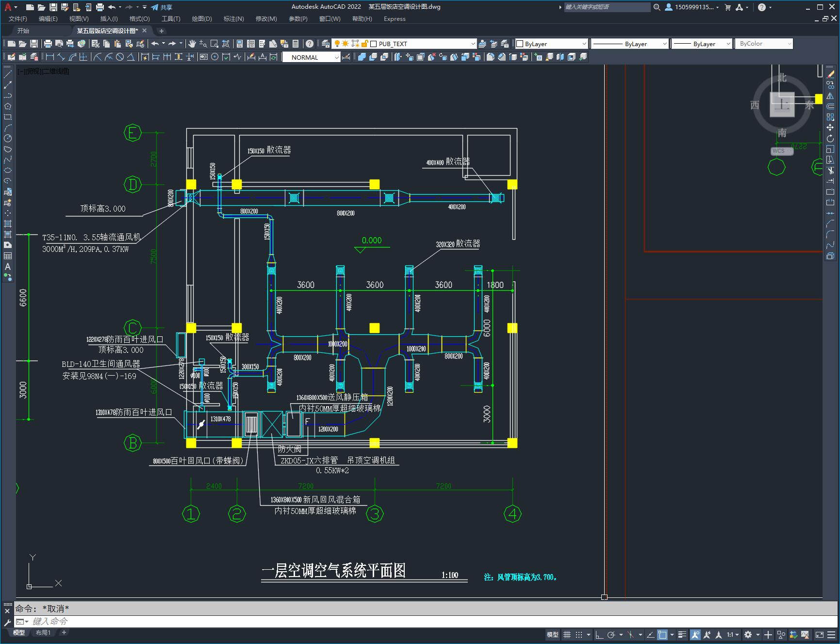
Task: Select the Erase tool in the modify toolbar
Action: 830,74
